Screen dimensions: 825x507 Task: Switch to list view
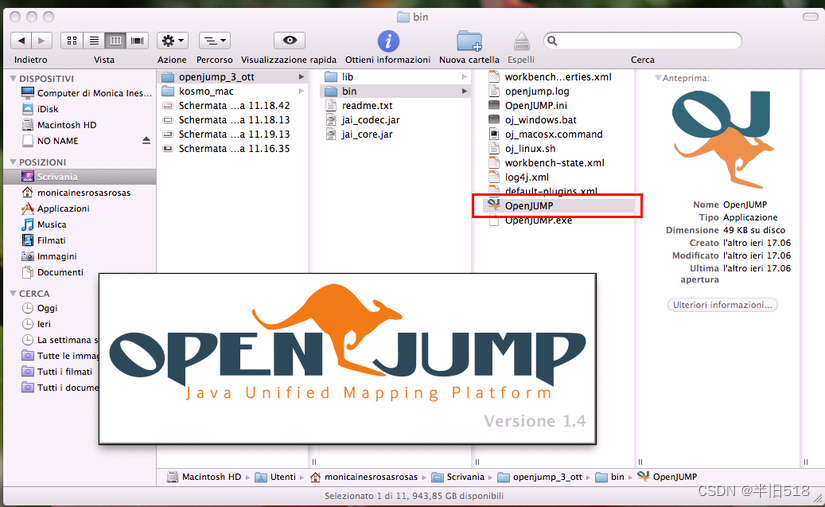click(x=94, y=40)
